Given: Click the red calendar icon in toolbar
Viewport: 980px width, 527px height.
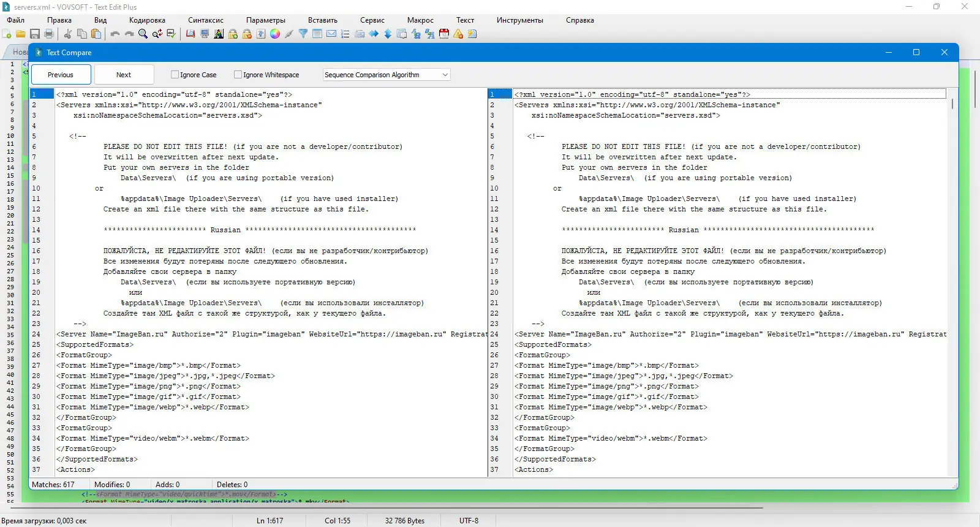Looking at the screenshot, I should [444, 34].
